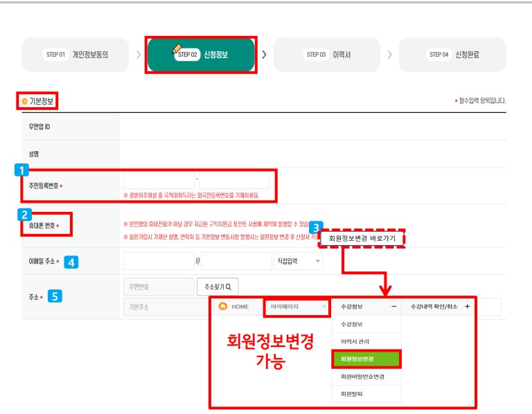The width and height of the screenshot is (532, 414).
Task: Click the chevron after STEP 03
Action: click(x=390, y=55)
